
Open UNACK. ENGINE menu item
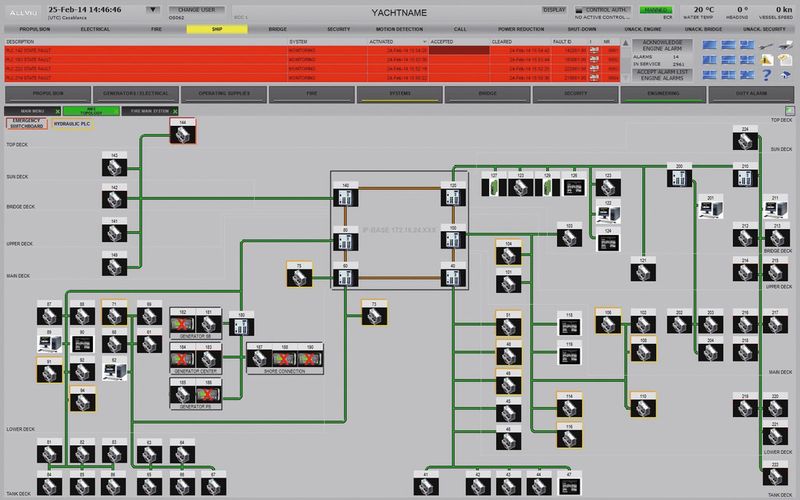coord(642,30)
